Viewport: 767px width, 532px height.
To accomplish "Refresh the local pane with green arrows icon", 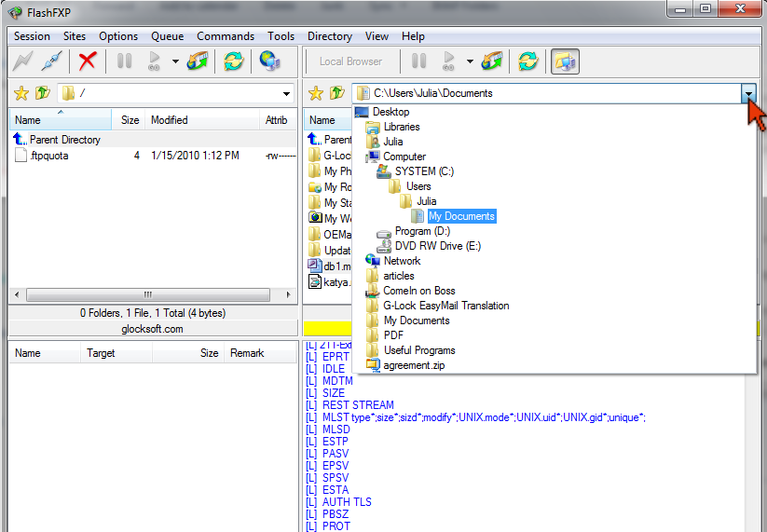I will (x=528, y=61).
